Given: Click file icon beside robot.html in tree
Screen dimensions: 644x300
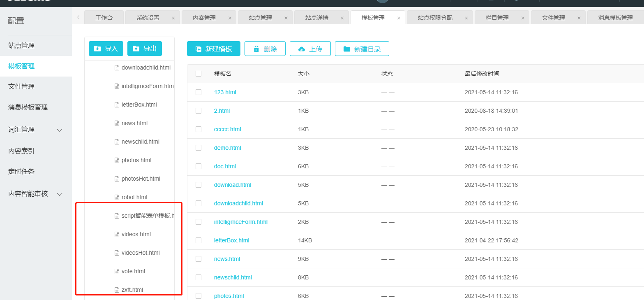Looking at the screenshot, I should pyautogui.click(x=117, y=197).
